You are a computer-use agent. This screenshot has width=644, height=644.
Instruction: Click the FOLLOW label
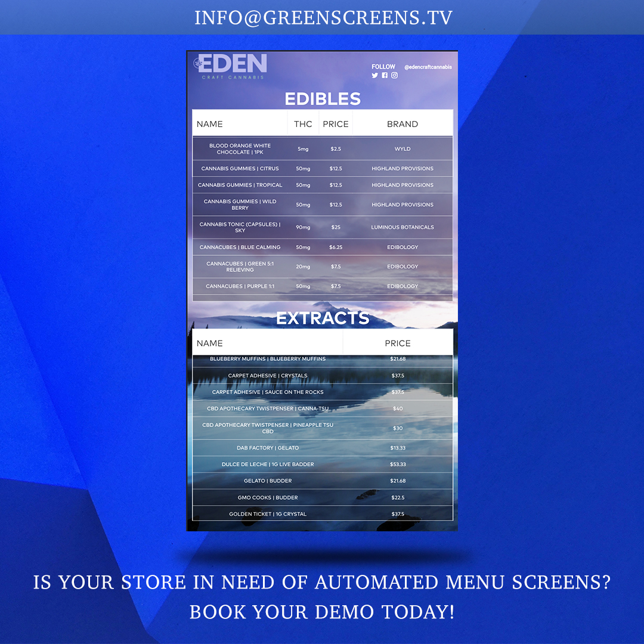[x=383, y=67]
